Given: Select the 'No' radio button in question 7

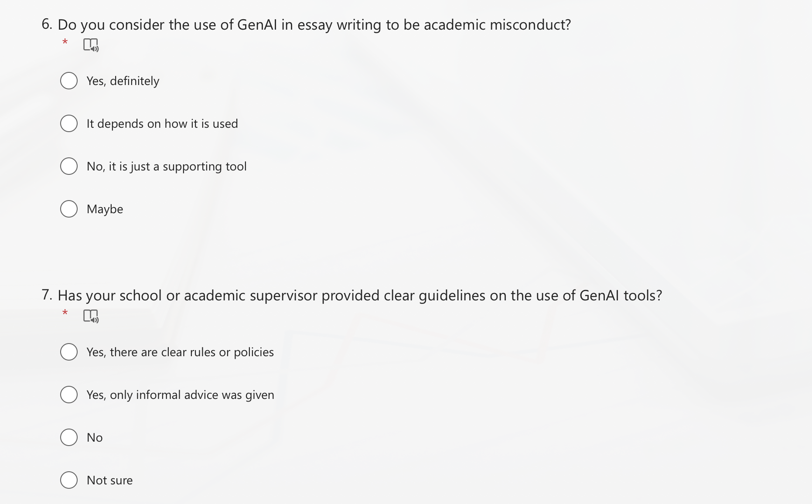Looking at the screenshot, I should tap(69, 437).
